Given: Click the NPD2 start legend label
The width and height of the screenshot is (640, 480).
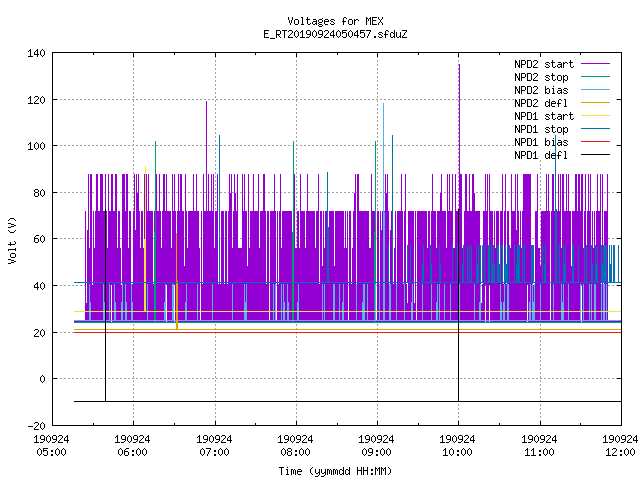Looking at the screenshot, I should click(x=544, y=64).
